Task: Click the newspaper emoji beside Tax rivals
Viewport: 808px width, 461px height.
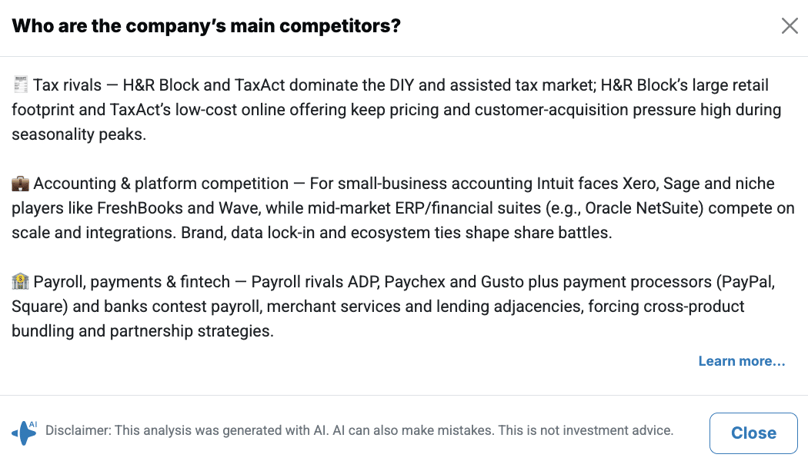Action: click(x=20, y=84)
